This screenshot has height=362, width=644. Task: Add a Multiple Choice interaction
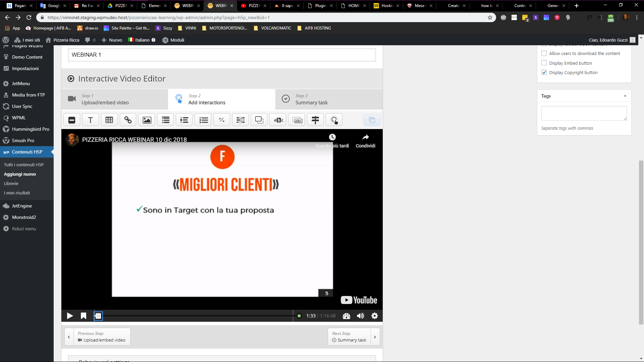(203, 120)
